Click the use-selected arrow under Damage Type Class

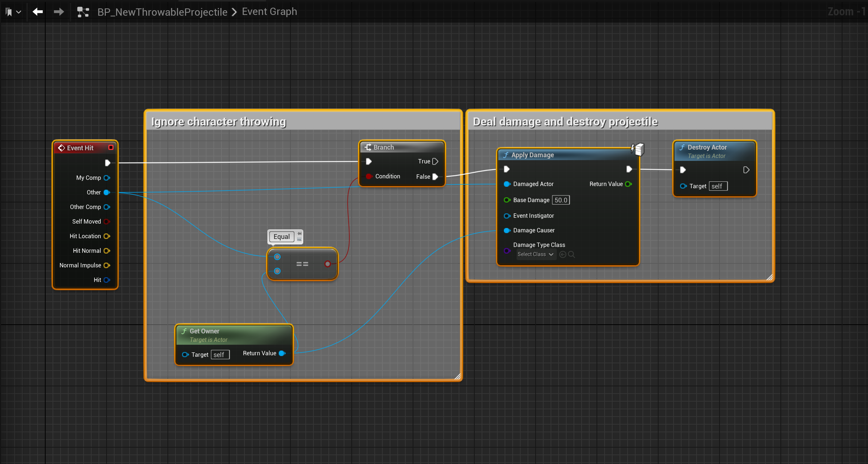(563, 254)
